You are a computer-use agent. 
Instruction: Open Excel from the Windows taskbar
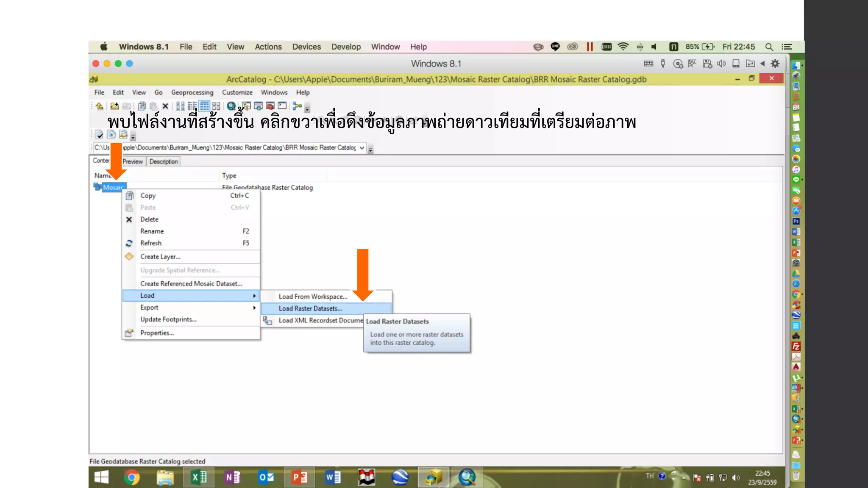click(199, 477)
